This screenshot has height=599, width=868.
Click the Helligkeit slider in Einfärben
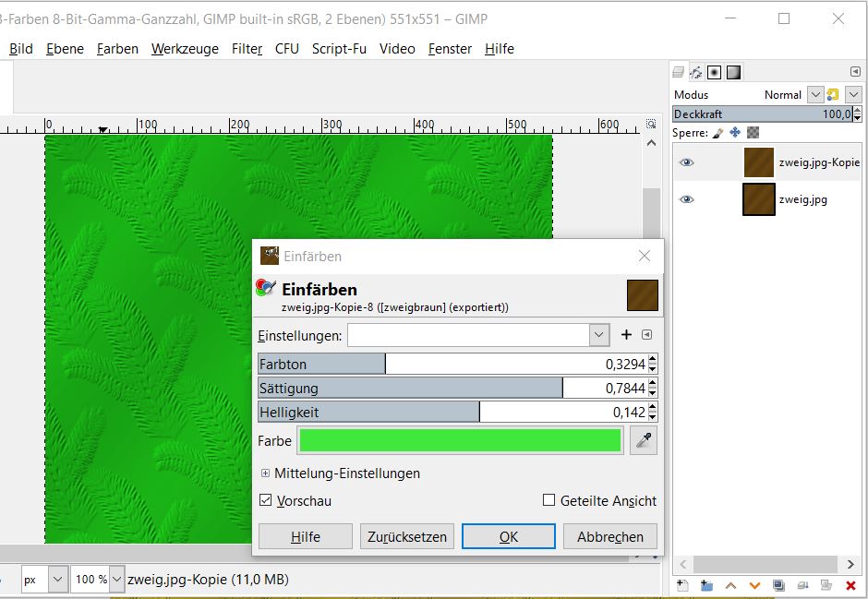coord(452,412)
